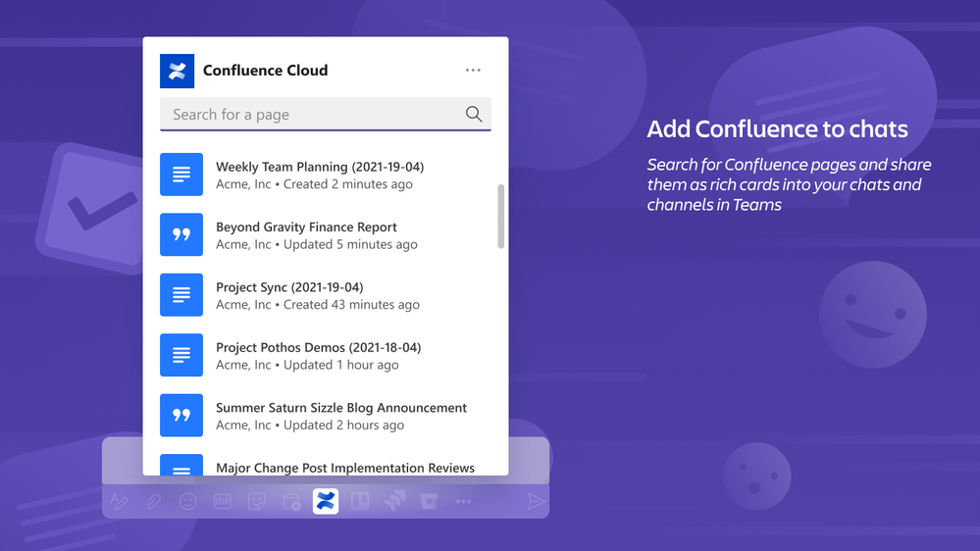The image size is (980, 551).
Task: Open the Format text tool
Action: (x=119, y=501)
